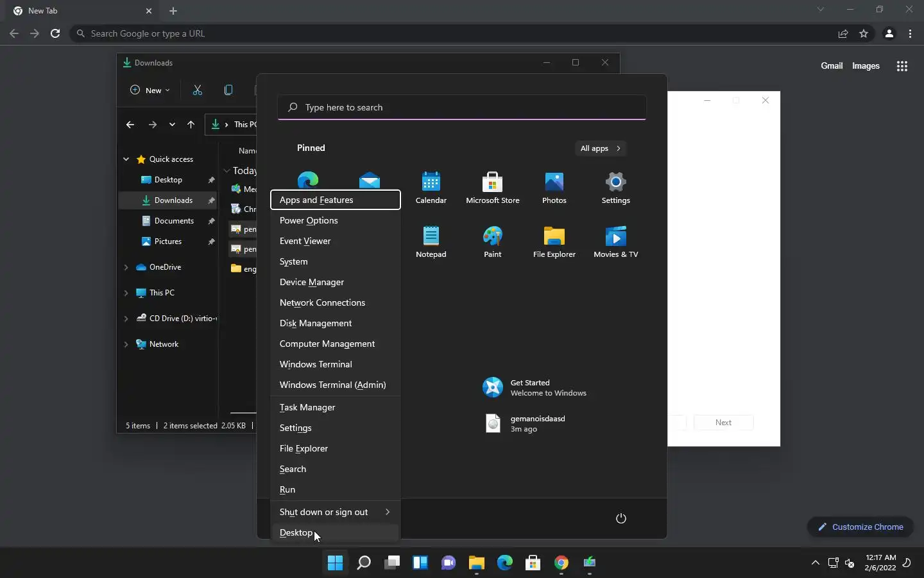This screenshot has width=924, height=578.
Task: Open Microsoft Store taskbar icon
Action: (533, 563)
